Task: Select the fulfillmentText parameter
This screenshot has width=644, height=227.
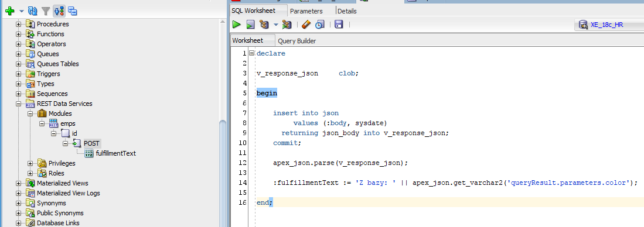Action: 116,153
